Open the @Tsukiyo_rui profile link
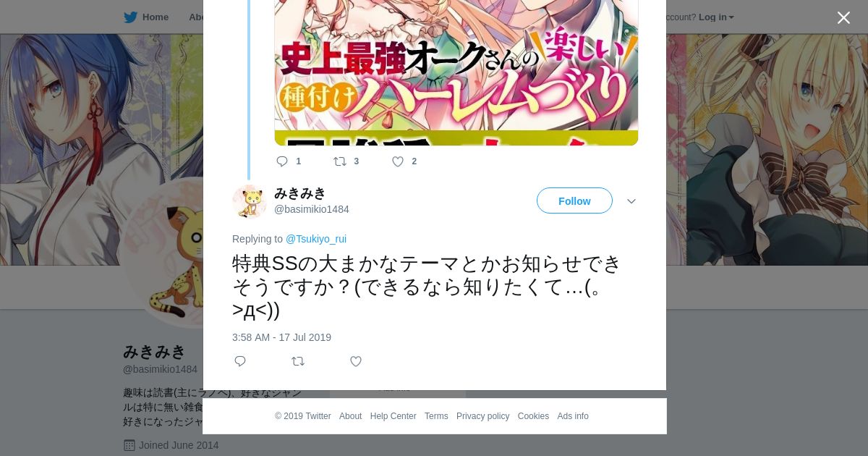This screenshot has width=868, height=456. [316, 239]
